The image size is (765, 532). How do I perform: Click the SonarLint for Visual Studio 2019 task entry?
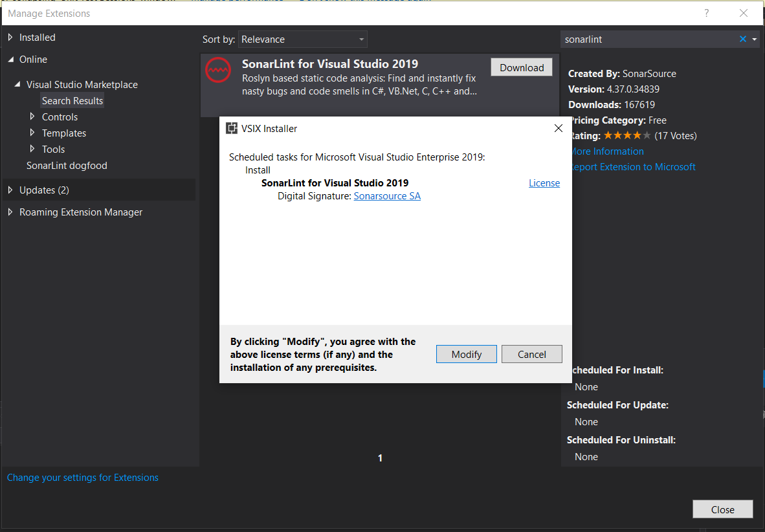(335, 183)
